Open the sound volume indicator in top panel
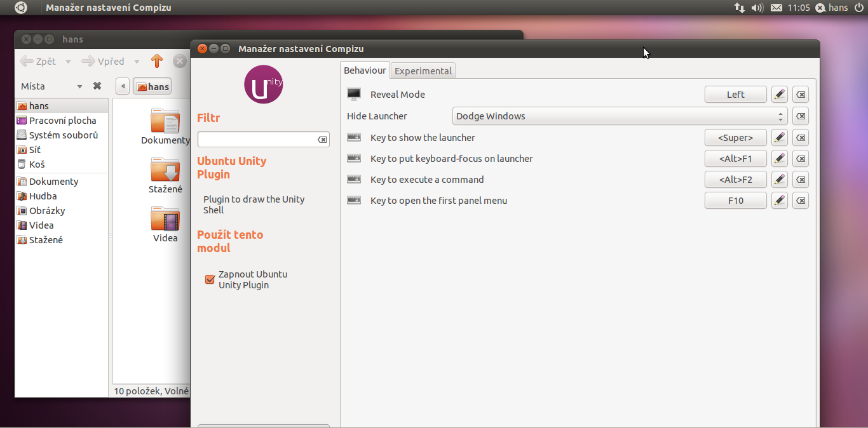868x428 pixels. [757, 8]
